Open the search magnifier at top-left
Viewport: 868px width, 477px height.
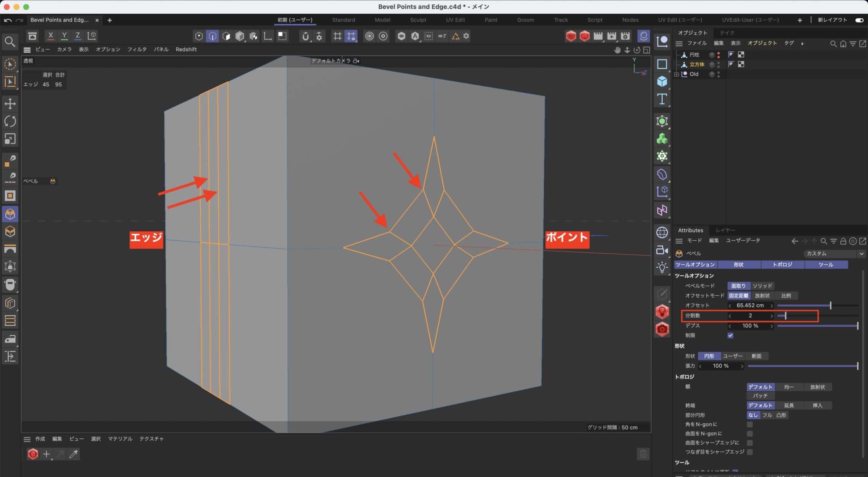coord(10,42)
